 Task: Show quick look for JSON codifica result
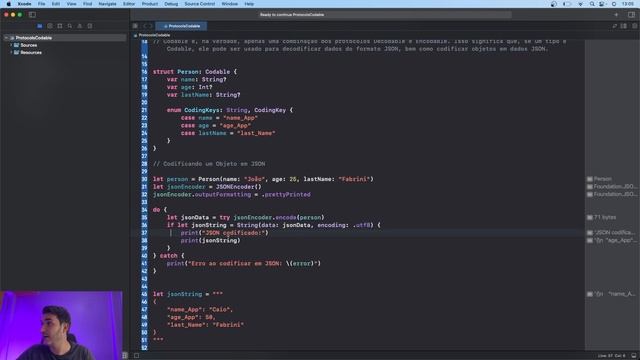[590, 233]
